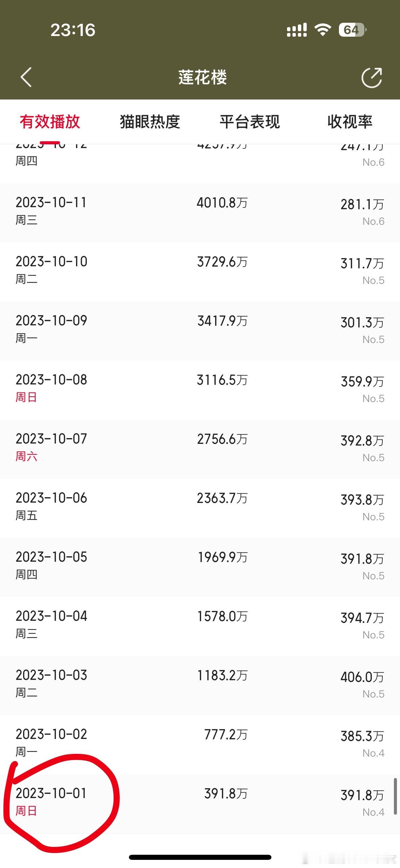Tap the battery indicator showing 64

(353, 30)
